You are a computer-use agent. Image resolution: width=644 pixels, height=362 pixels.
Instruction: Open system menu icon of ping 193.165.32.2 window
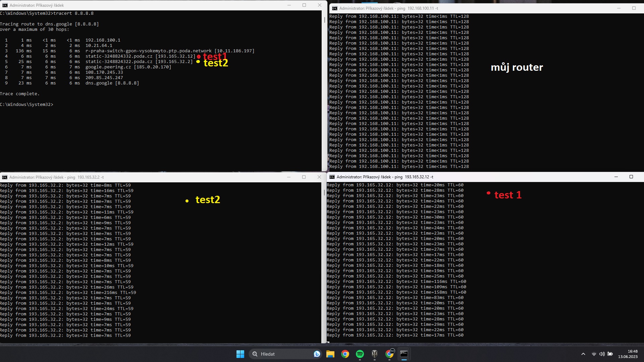pyautogui.click(x=5, y=177)
